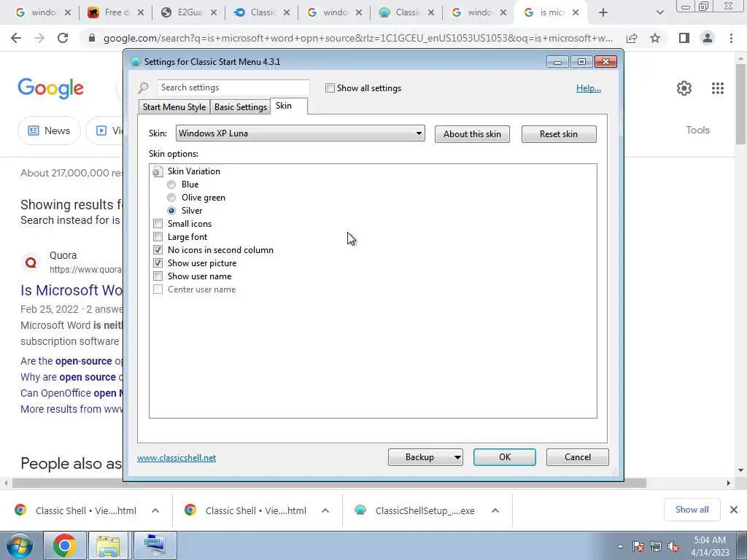747x560 pixels.
Task: Reload the page in Chrome
Action: 63,38
